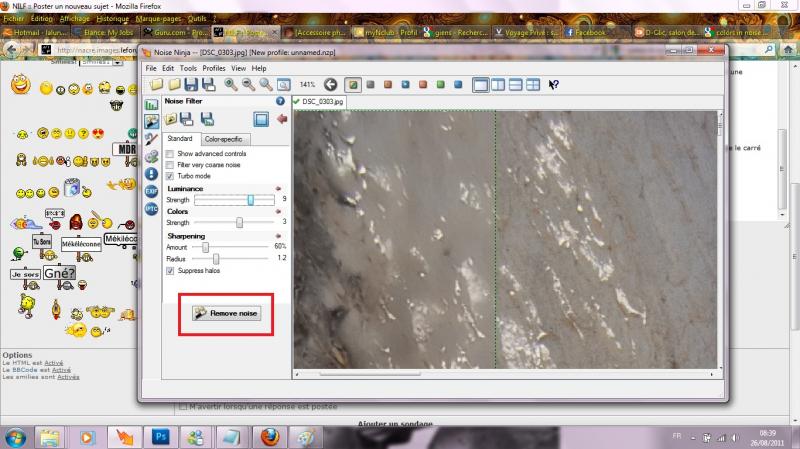Image resolution: width=800 pixels, height=449 pixels.
Task: Select the highlighted green square icon in toolbar
Action: pos(353,85)
